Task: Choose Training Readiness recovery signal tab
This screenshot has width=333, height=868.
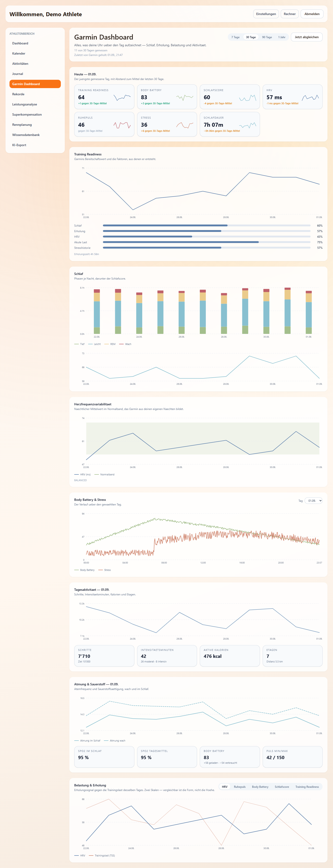Action: pyautogui.click(x=307, y=787)
